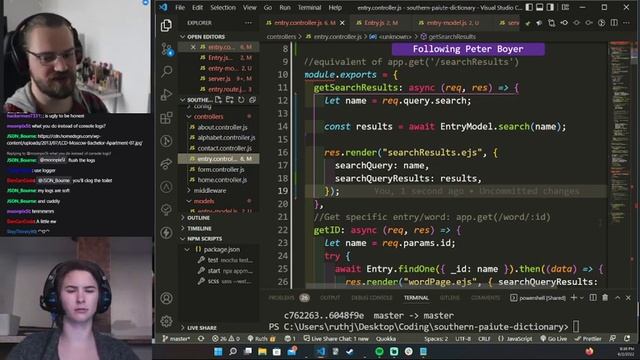Open Windows Start button on taskbar
640x360 pixels.
[x=218, y=351]
